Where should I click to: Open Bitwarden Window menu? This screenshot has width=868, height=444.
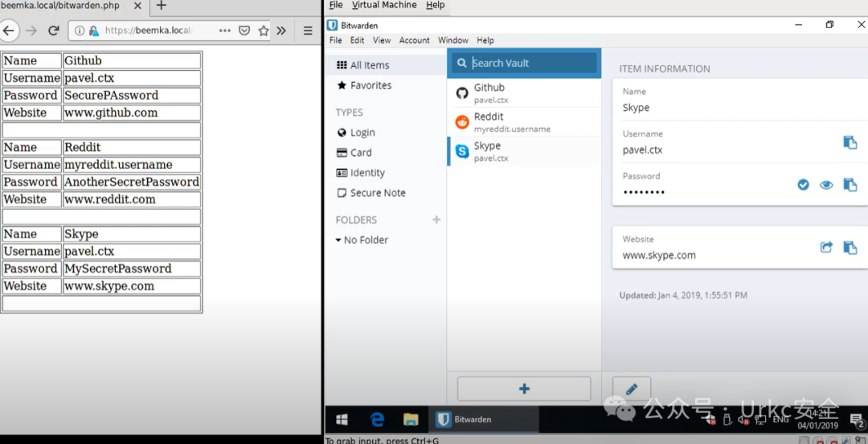pos(452,40)
